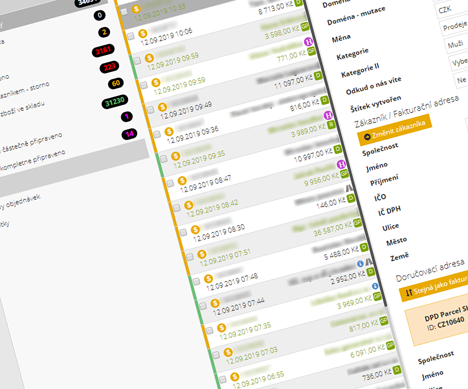Screen dimensions: 468x389
Task: Click the red 223 sidebar count badge
Action: (109, 67)
